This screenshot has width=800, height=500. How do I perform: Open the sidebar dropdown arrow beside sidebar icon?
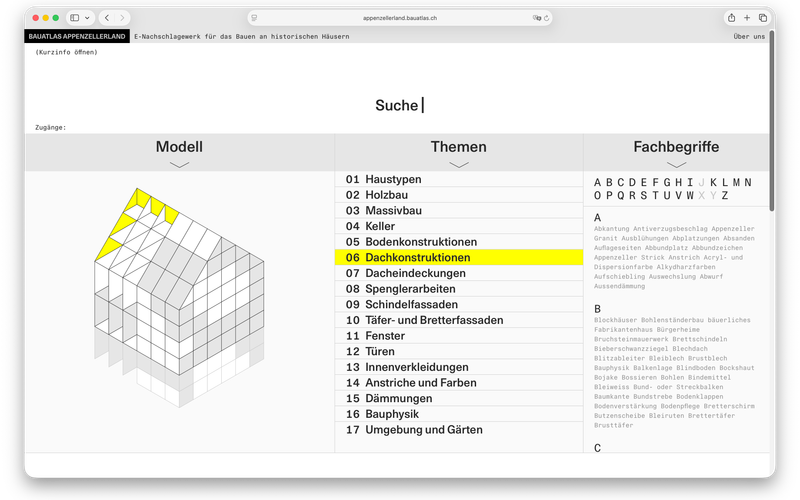88,18
